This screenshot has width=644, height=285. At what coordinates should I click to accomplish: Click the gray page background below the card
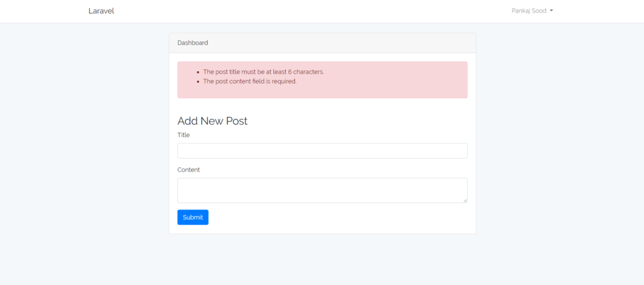pos(323,260)
